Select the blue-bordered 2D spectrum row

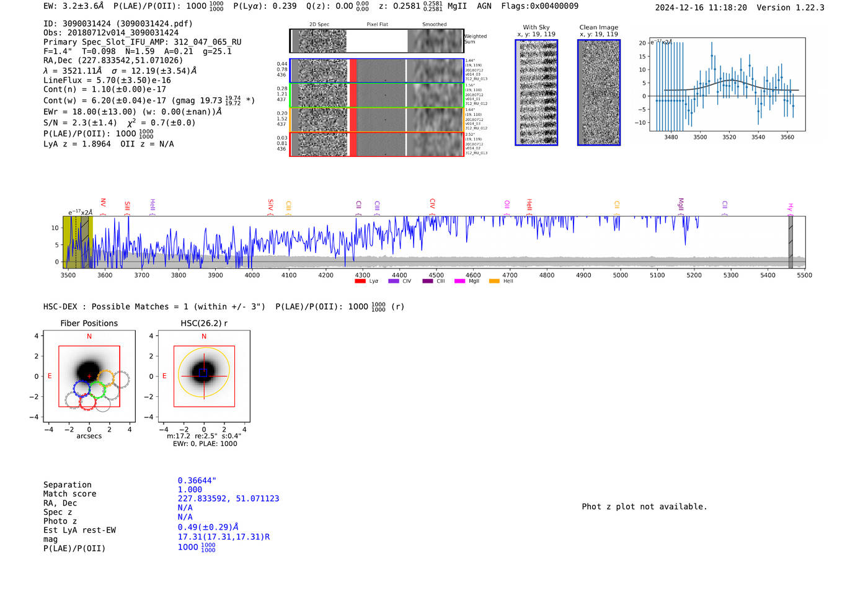(x=377, y=71)
